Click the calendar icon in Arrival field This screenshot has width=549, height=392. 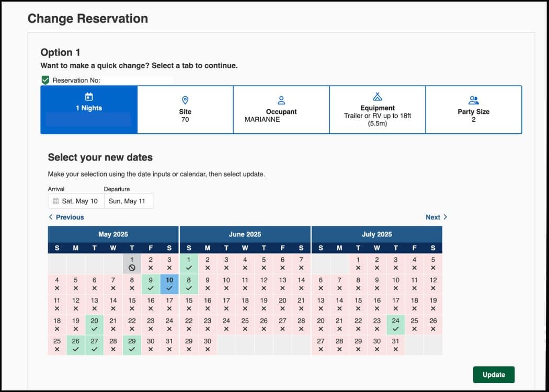tap(55, 201)
